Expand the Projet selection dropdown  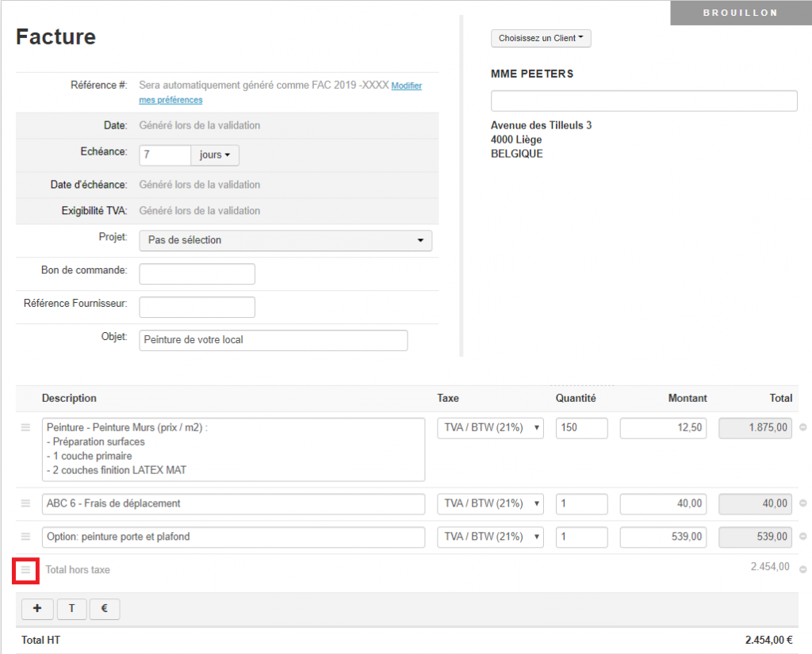click(x=285, y=240)
